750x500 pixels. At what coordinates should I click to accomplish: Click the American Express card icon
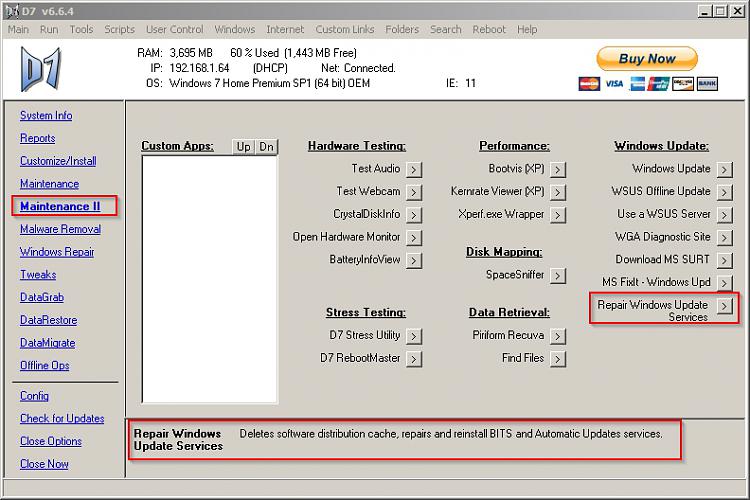click(637, 84)
